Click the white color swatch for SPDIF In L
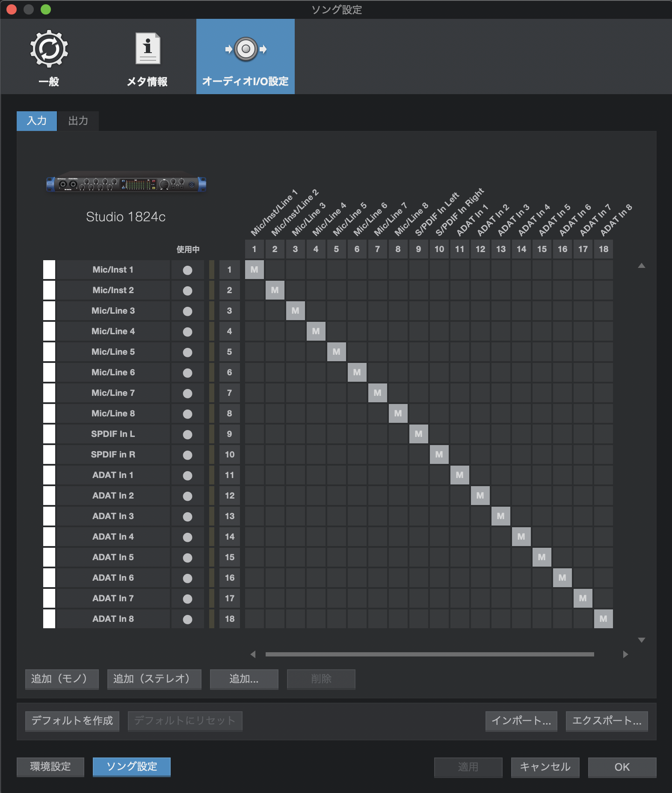672x793 pixels. click(49, 434)
